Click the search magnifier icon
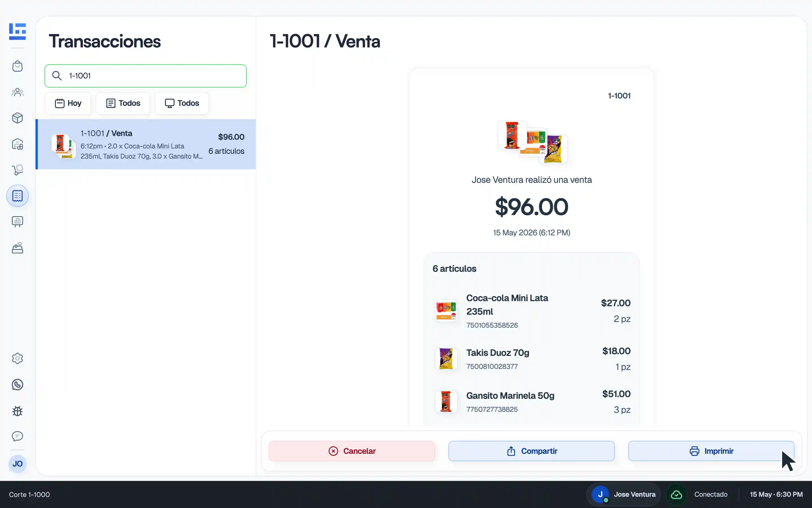The height and width of the screenshot is (508, 812). pos(57,76)
